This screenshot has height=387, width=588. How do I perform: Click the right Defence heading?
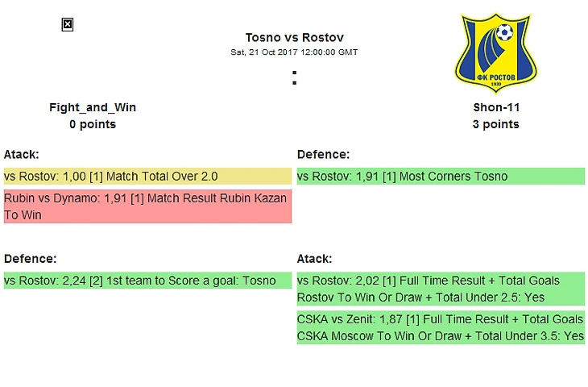[323, 154]
